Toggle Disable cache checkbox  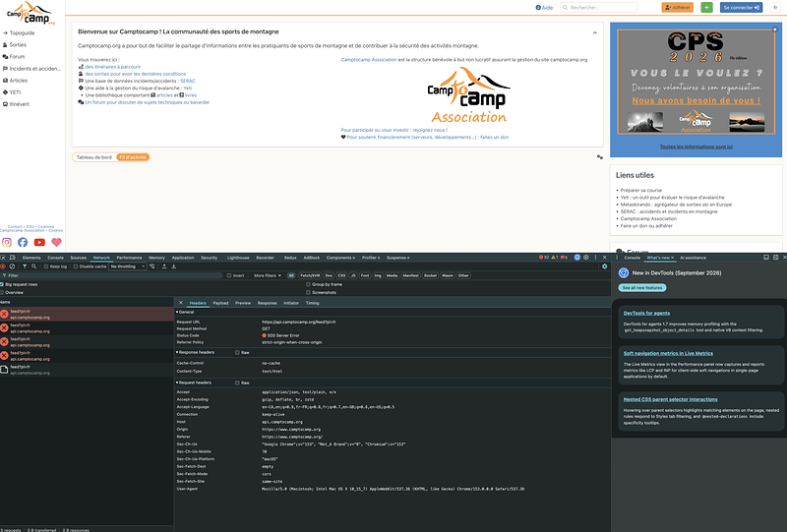click(x=76, y=266)
